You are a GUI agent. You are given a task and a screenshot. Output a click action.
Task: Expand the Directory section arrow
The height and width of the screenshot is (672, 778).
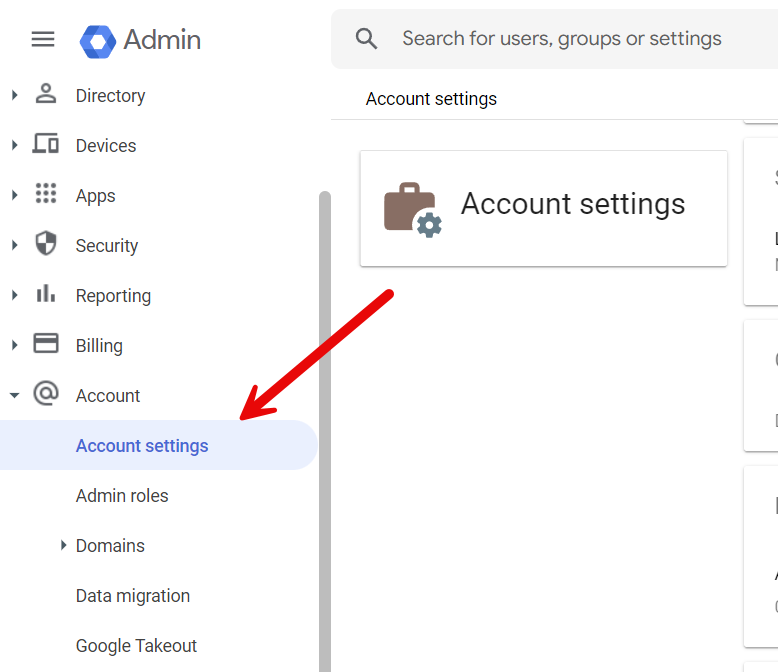pyautogui.click(x=14, y=95)
